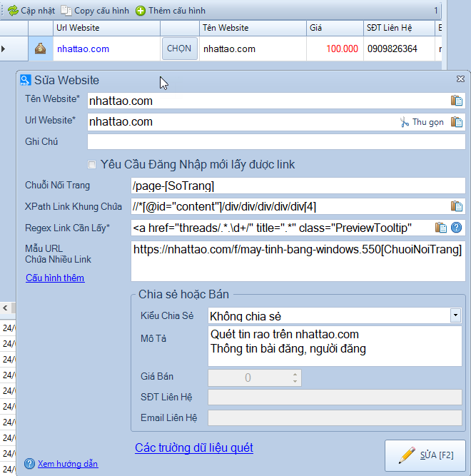Image resolution: width=471 pixels, height=476 pixels.
Task: Click Thêm cấu hình add button
Action: [x=171, y=11]
